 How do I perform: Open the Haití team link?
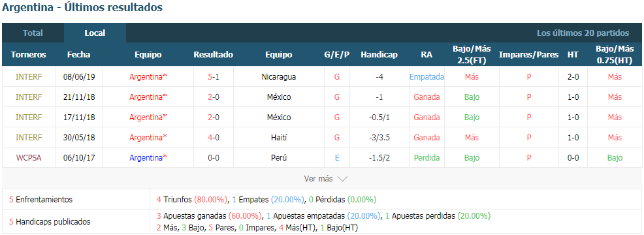coord(278,138)
